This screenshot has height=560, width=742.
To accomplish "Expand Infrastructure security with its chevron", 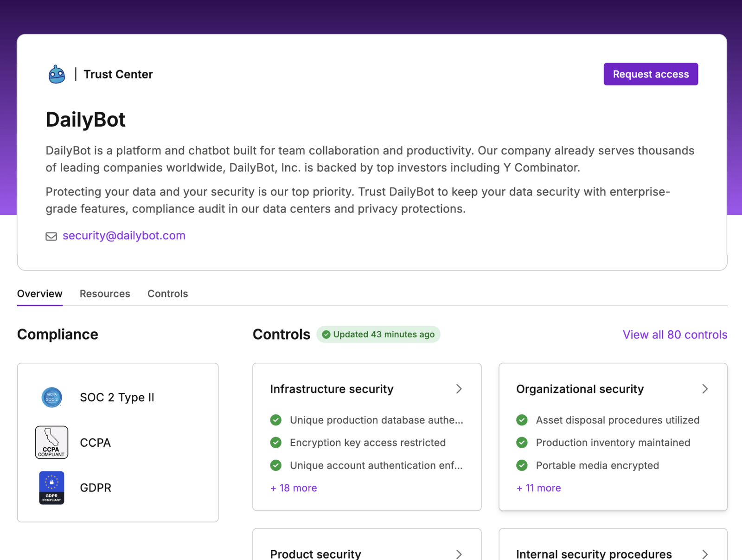I will [459, 389].
